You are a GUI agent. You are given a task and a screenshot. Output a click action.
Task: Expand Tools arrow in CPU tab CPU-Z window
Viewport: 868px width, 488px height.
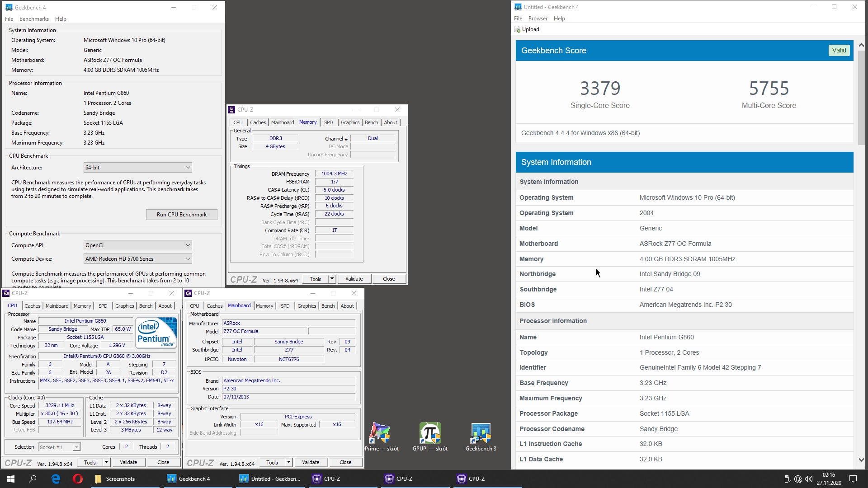pyautogui.click(x=106, y=462)
